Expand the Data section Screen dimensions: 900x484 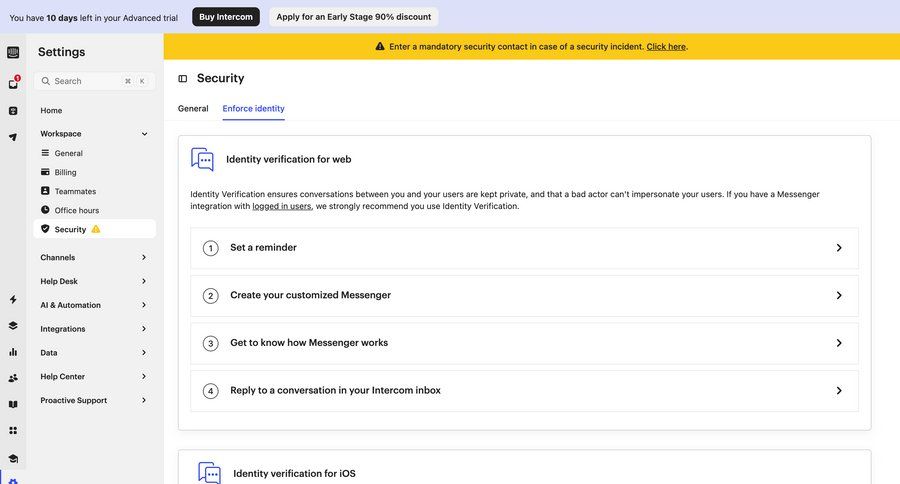[x=144, y=353]
